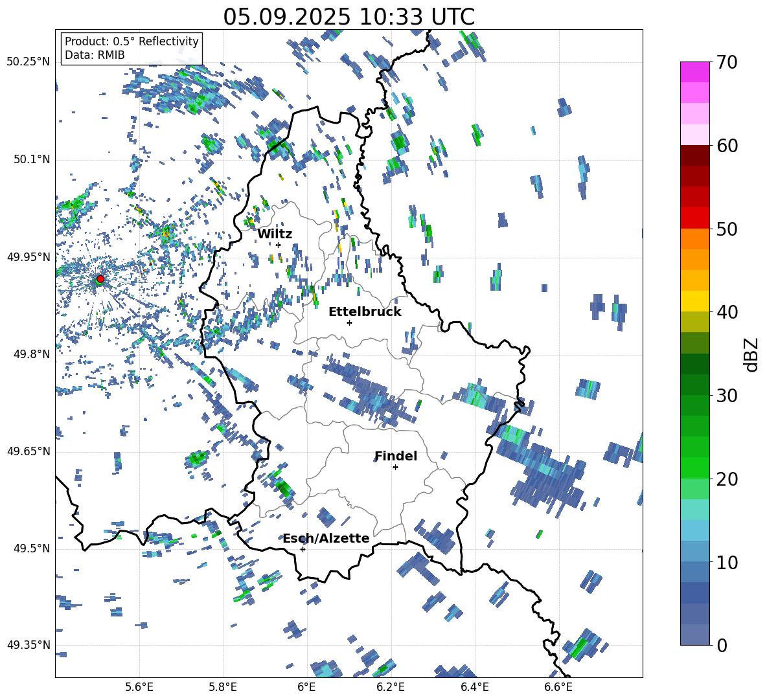Click the dBZ colorbar axis label
This screenshot has width=767, height=700.
coord(752,354)
